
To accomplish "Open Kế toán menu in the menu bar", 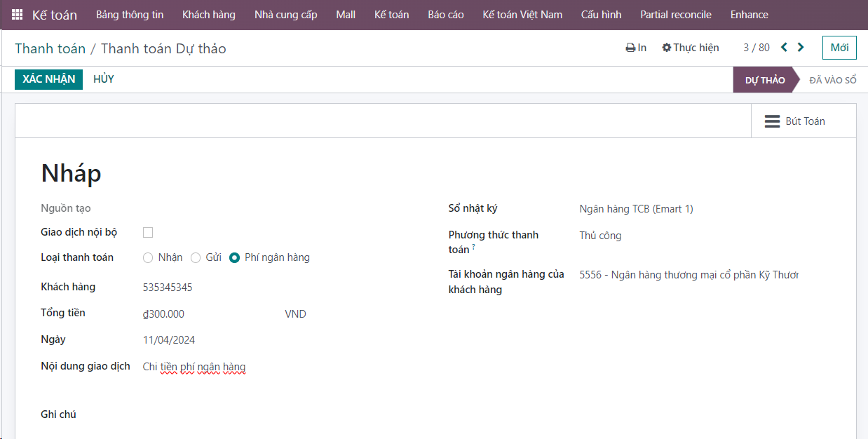I will tap(392, 15).
